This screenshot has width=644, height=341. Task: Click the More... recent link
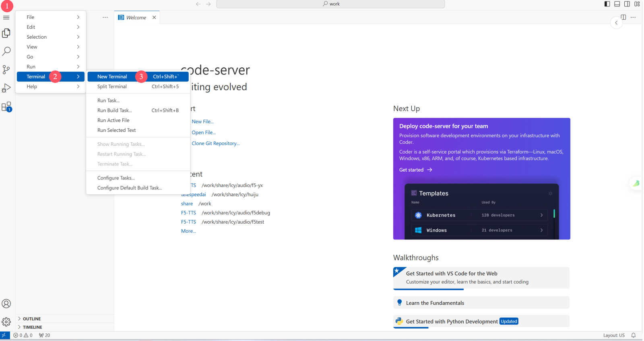(188, 231)
